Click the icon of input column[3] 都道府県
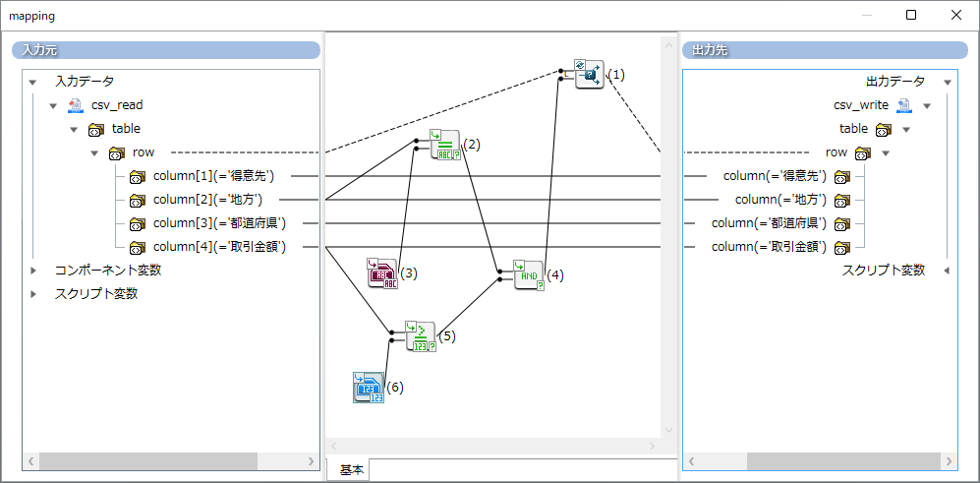The width and height of the screenshot is (980, 483). (137, 224)
